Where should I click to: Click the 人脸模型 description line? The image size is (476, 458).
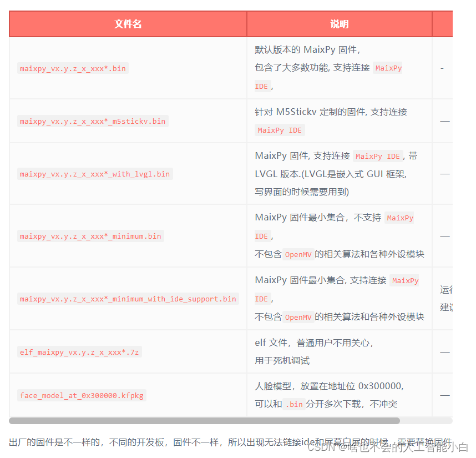point(329,386)
